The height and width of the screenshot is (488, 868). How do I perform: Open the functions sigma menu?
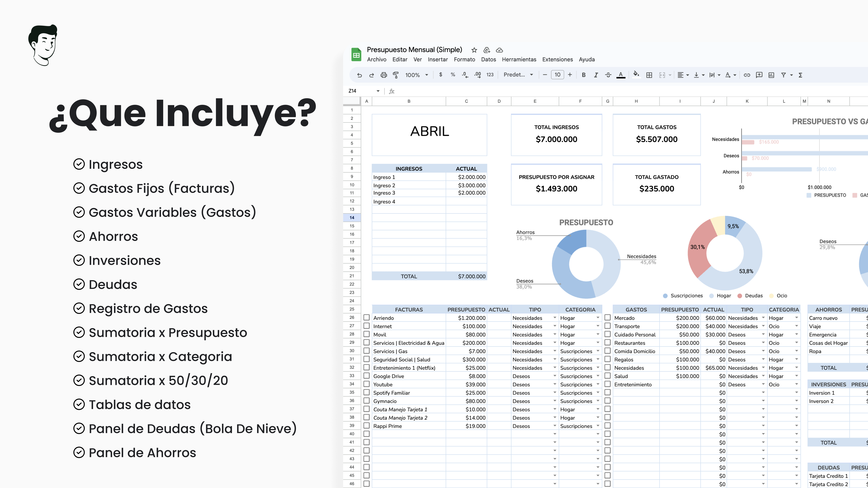coord(800,75)
